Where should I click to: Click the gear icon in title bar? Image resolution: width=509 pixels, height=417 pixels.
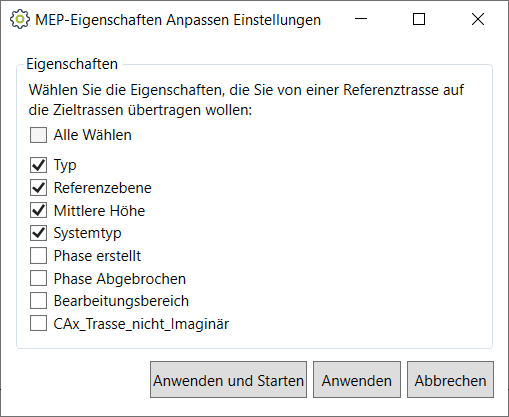20,19
